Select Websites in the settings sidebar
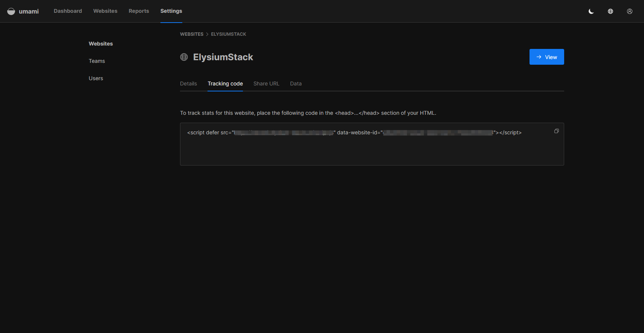The width and height of the screenshot is (644, 333). click(101, 44)
